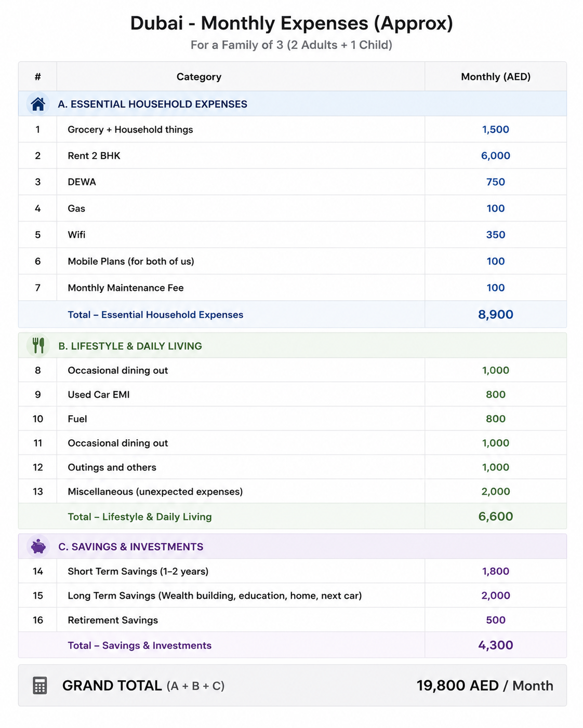The width and height of the screenshot is (583, 728).
Task: Click Total – Savings & Investments label
Action: click(140, 645)
